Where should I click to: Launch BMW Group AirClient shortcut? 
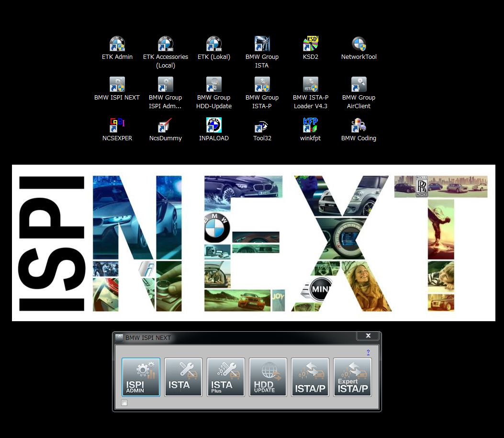point(358,93)
